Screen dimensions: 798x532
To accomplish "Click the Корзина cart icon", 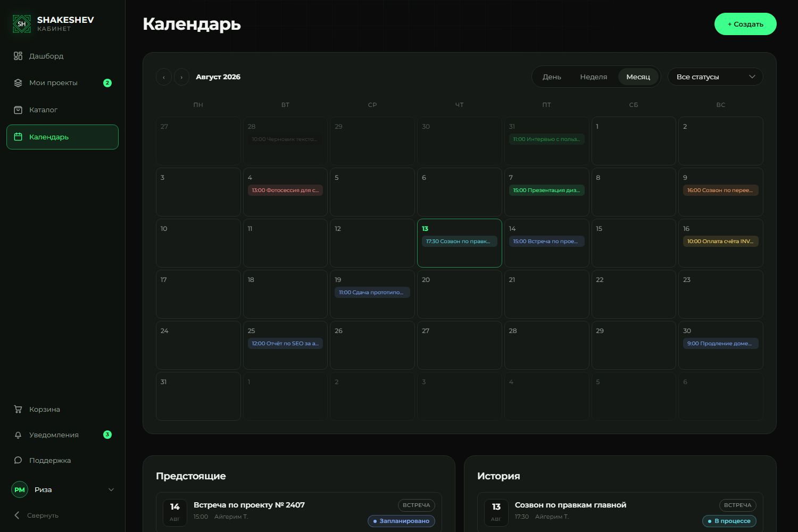I will [18, 409].
